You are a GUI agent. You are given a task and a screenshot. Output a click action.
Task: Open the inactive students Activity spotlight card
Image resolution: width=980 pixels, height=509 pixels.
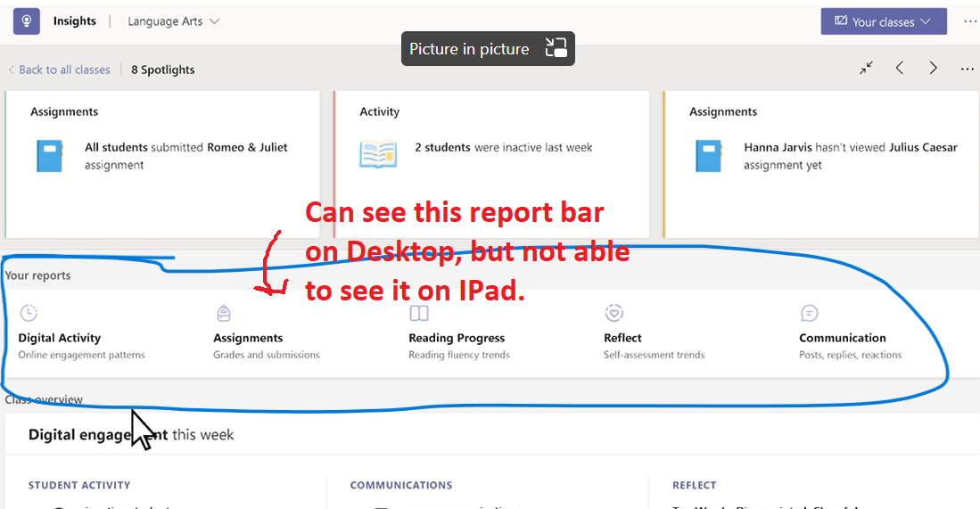tap(491, 164)
